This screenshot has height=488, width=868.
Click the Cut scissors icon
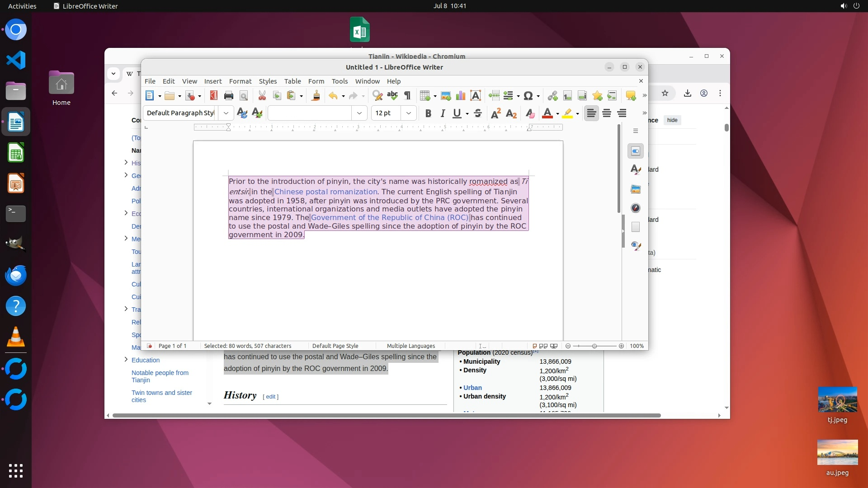[262, 96]
